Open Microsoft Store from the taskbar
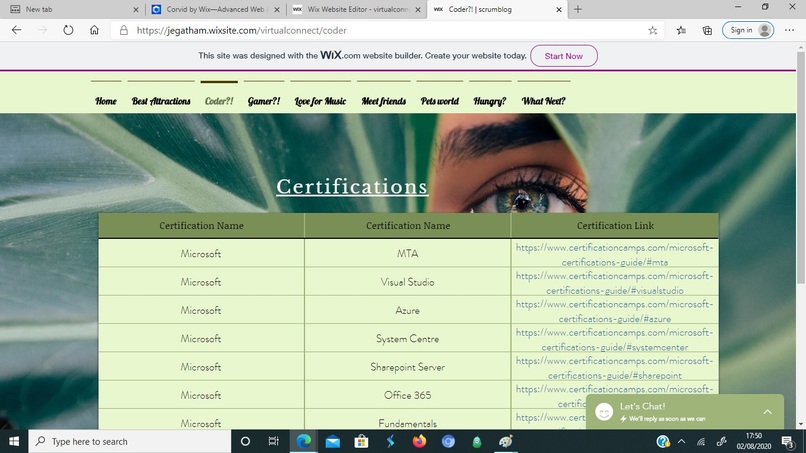The image size is (806, 453). 361,441
